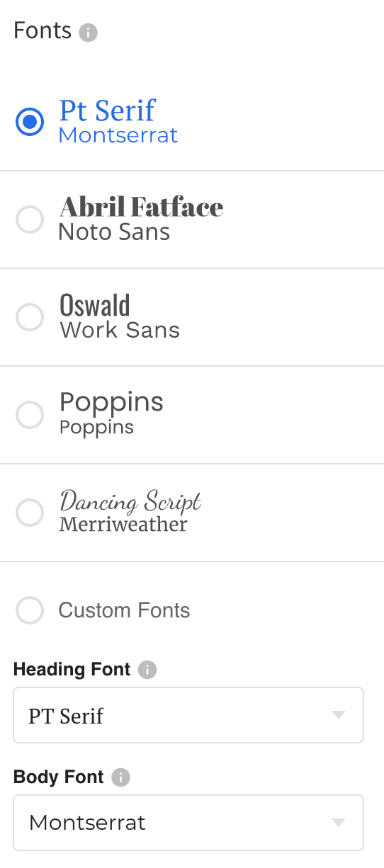The height and width of the screenshot is (868, 384).
Task: Click the Work Sans body font sample
Action: 120,330
